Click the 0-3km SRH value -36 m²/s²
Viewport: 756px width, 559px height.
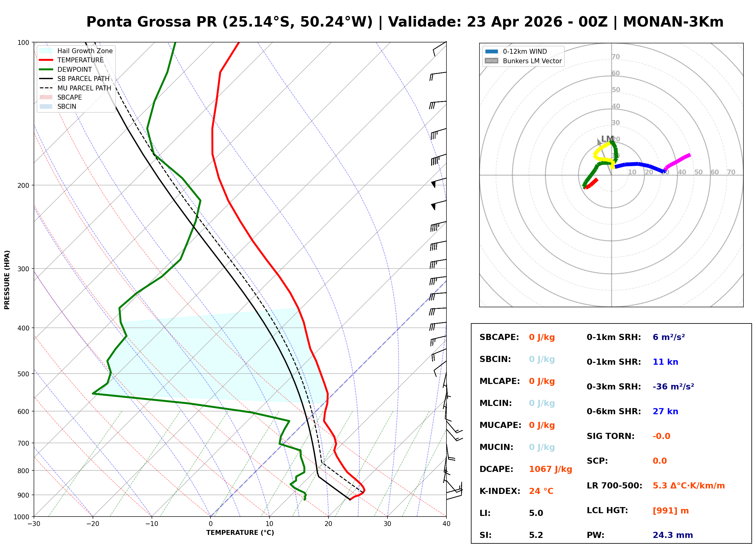point(673,386)
